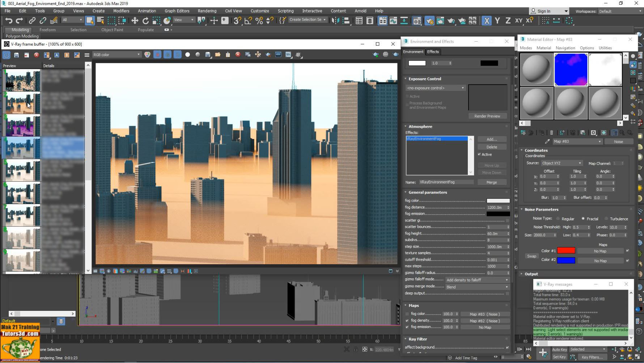Image resolution: width=644 pixels, height=363 pixels.
Task: Toggle green channel in V-Ray frame buffer
Action: coord(168,55)
